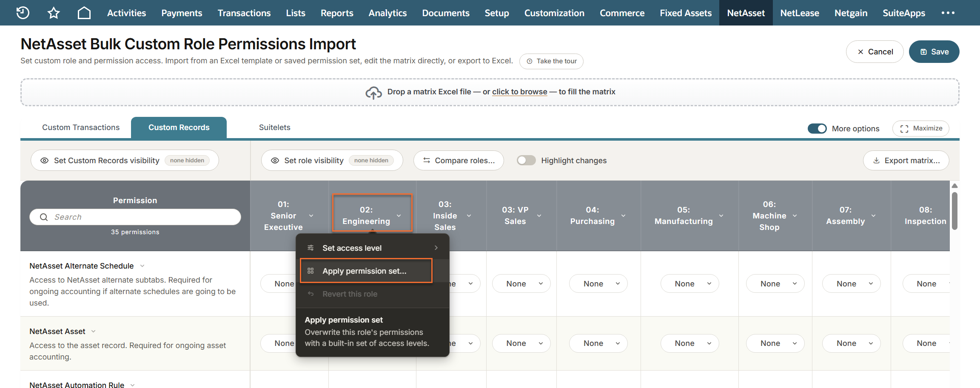Open the 06: Machine Shop column menu
Screen dimensions: 980x388
click(x=795, y=216)
